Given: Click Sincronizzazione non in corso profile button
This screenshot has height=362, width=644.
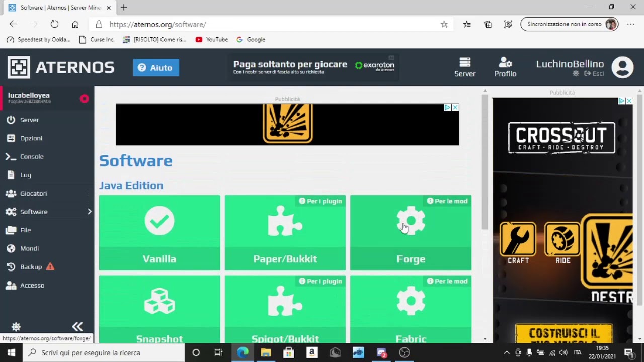Looking at the screenshot, I should [569, 24].
